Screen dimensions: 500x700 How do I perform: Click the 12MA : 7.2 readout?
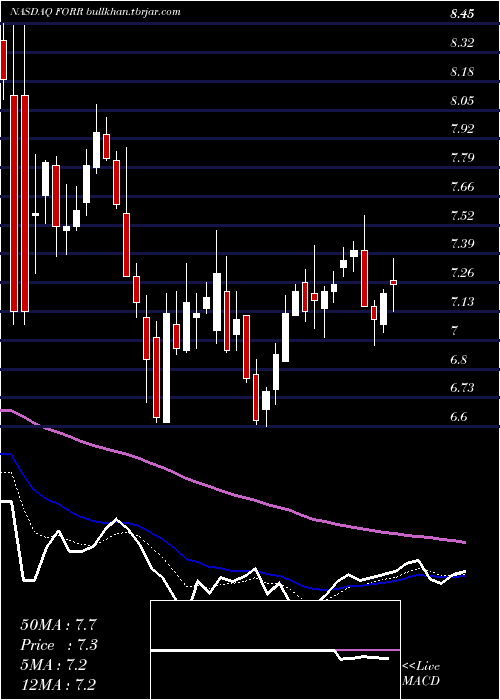59,685
